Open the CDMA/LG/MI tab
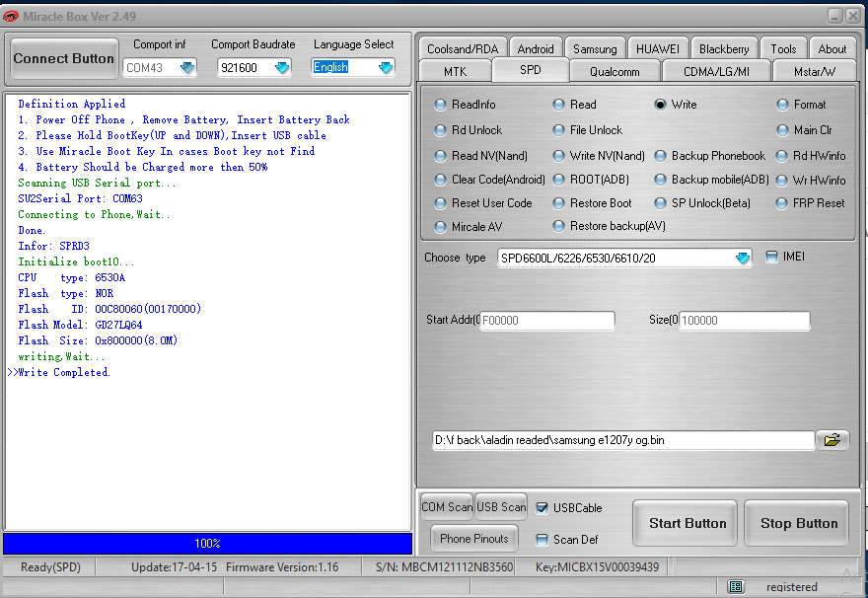Screen dimensions: 868x598 (716, 71)
